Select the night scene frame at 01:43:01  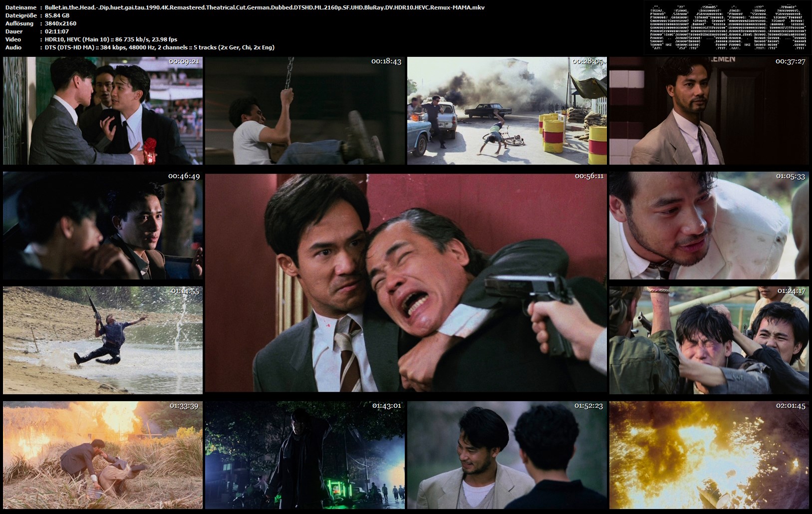tap(305, 455)
